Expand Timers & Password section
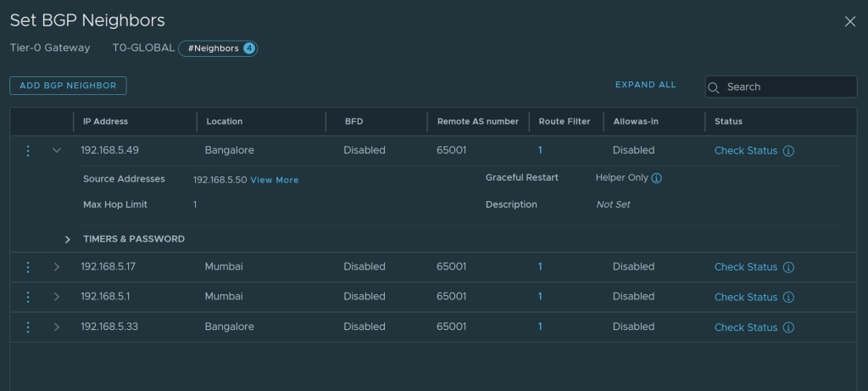 click(x=68, y=239)
